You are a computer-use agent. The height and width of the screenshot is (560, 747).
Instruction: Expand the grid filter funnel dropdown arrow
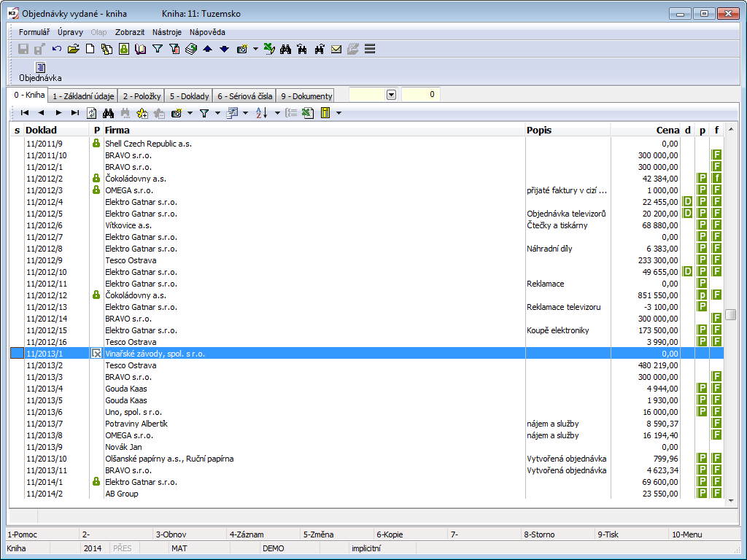(217, 114)
